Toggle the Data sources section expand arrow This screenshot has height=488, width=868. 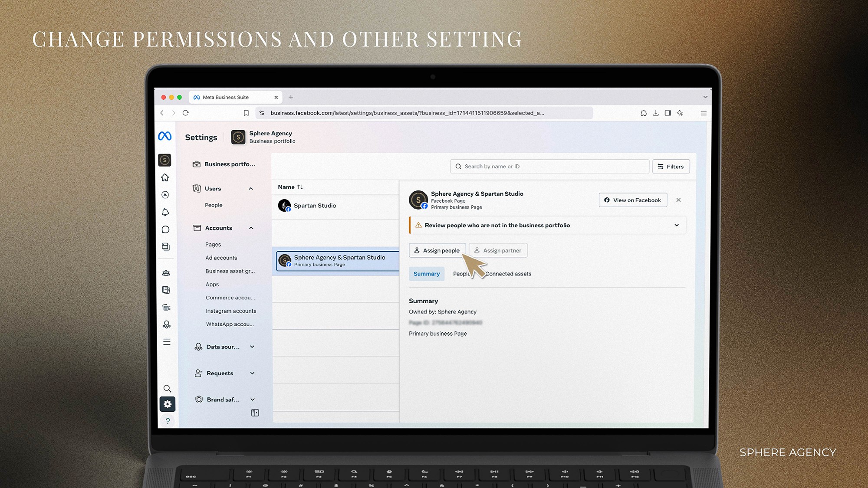(252, 346)
